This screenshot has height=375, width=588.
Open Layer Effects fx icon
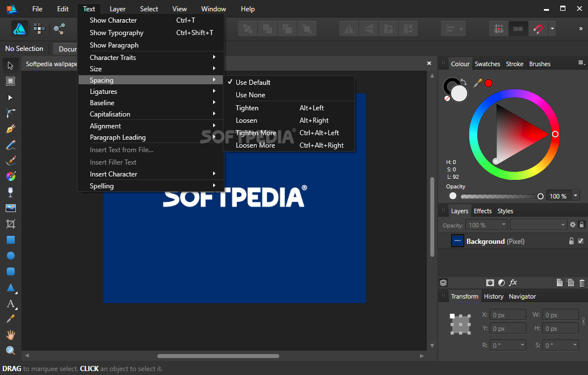[x=513, y=283]
